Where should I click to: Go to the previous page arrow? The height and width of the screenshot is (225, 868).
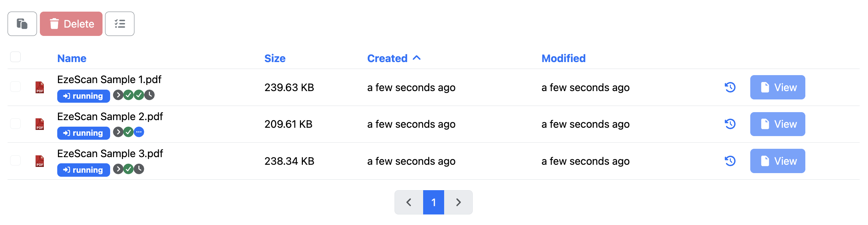click(409, 202)
